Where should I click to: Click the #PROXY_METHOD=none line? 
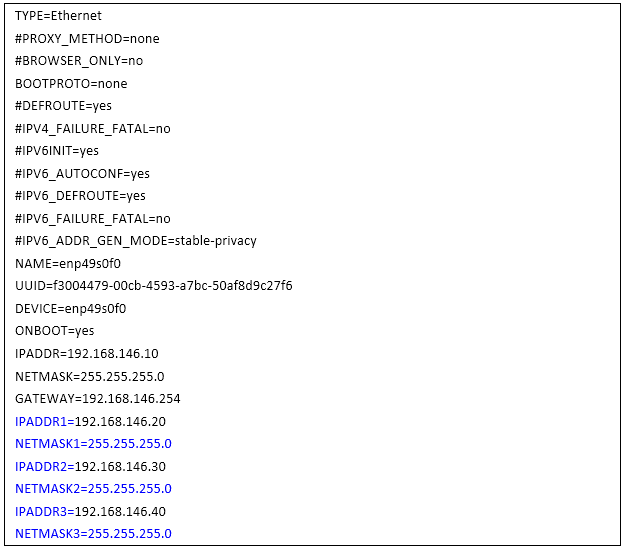[x=87, y=39]
